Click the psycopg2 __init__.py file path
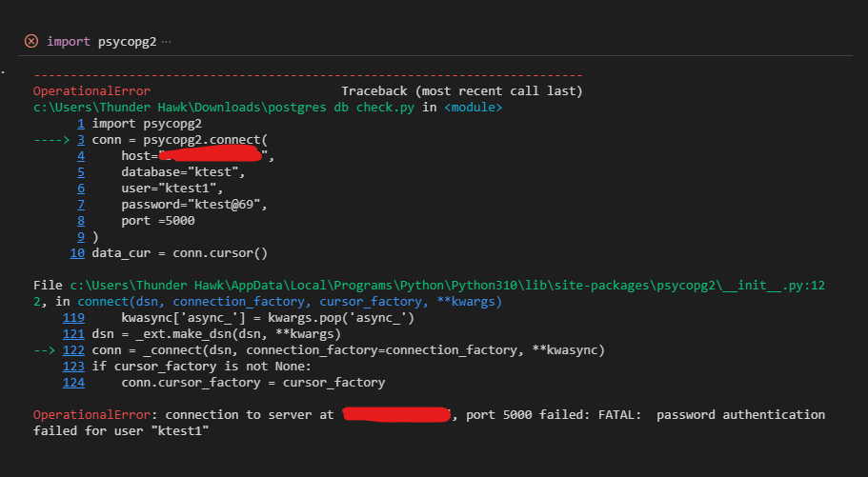Viewport: 868px width, 477px height. click(x=447, y=286)
